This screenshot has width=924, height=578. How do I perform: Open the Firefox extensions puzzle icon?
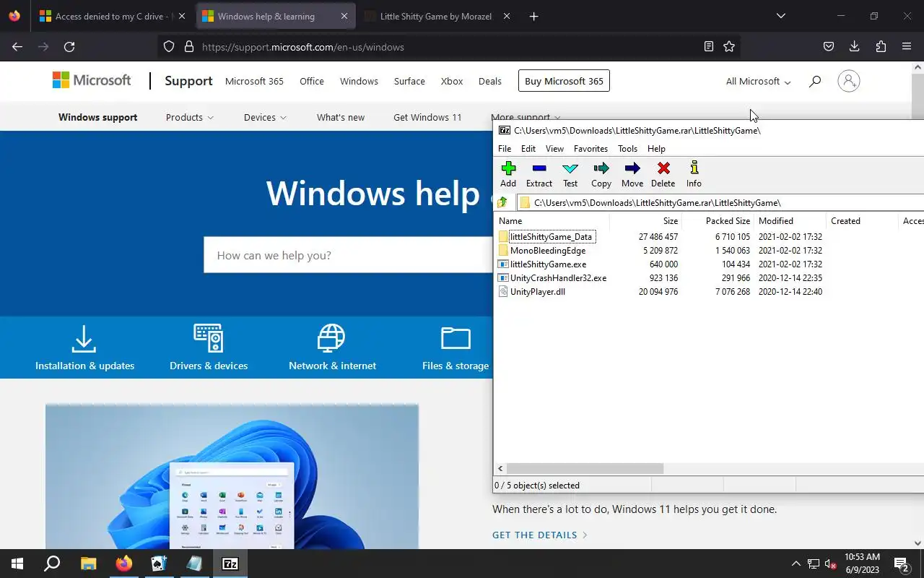point(881,46)
